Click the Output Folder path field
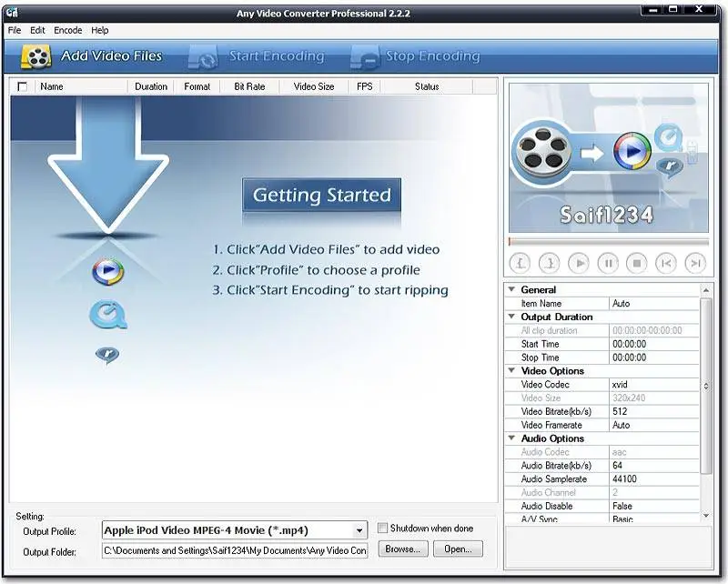The width and height of the screenshot is (728, 584). coord(235,550)
